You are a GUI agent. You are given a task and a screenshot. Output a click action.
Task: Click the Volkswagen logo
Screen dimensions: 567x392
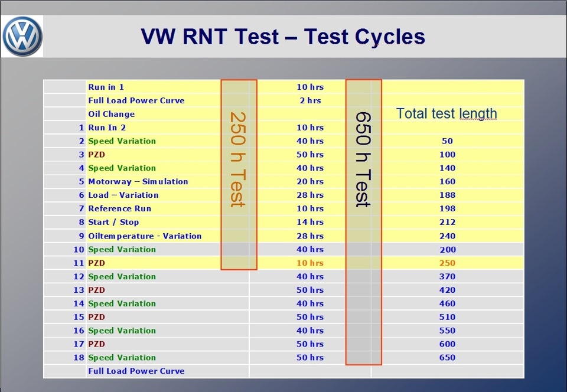[x=22, y=36]
